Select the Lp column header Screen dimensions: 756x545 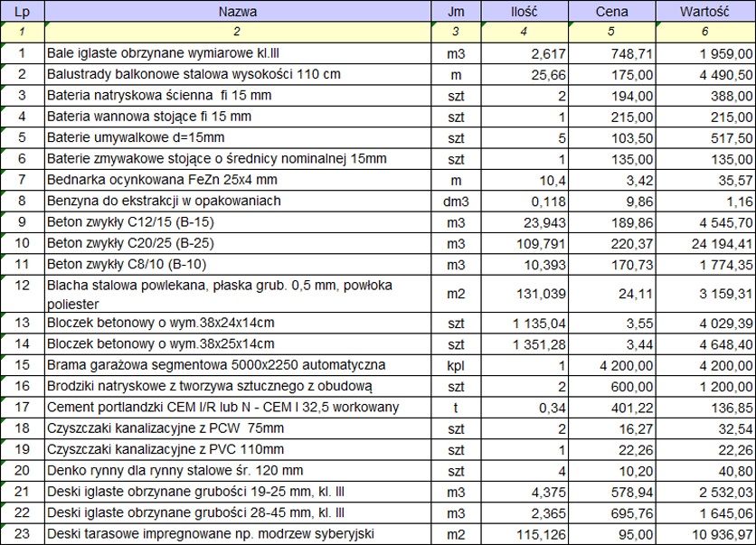pyautogui.click(x=23, y=11)
